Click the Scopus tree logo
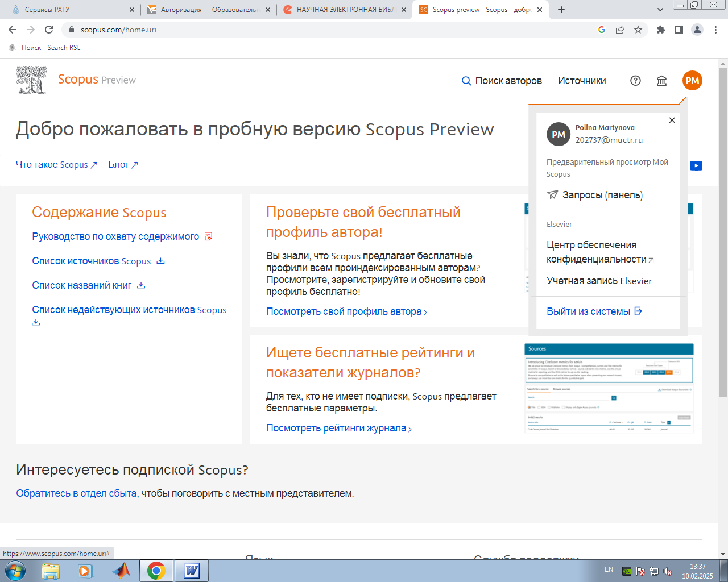This screenshot has height=582, width=728. (31, 80)
